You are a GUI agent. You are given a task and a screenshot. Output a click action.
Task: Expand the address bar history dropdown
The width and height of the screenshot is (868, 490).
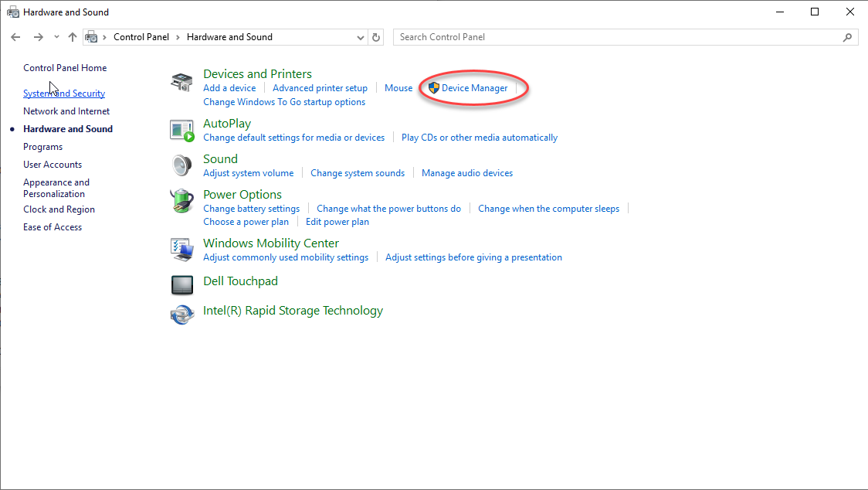click(361, 37)
